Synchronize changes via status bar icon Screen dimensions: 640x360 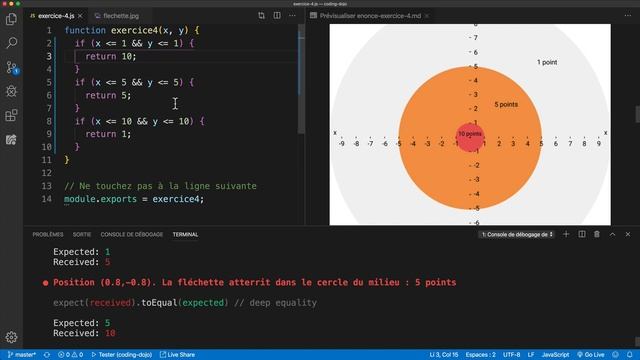(47, 355)
